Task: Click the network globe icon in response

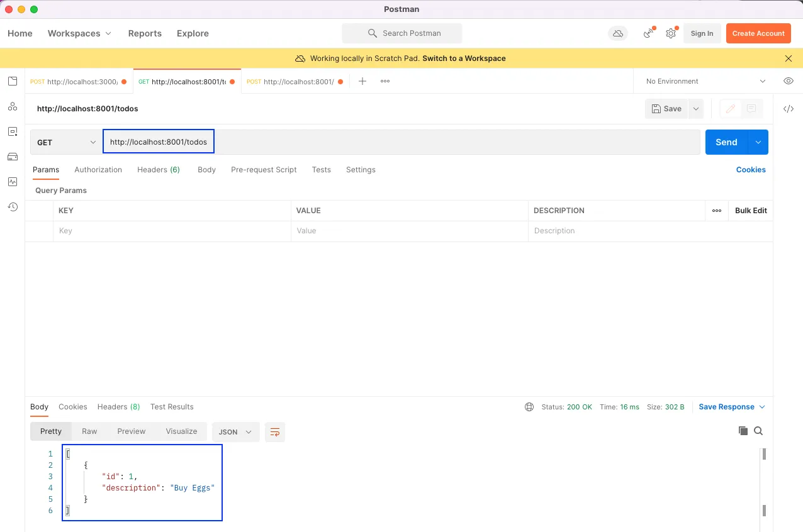Action: (529, 407)
